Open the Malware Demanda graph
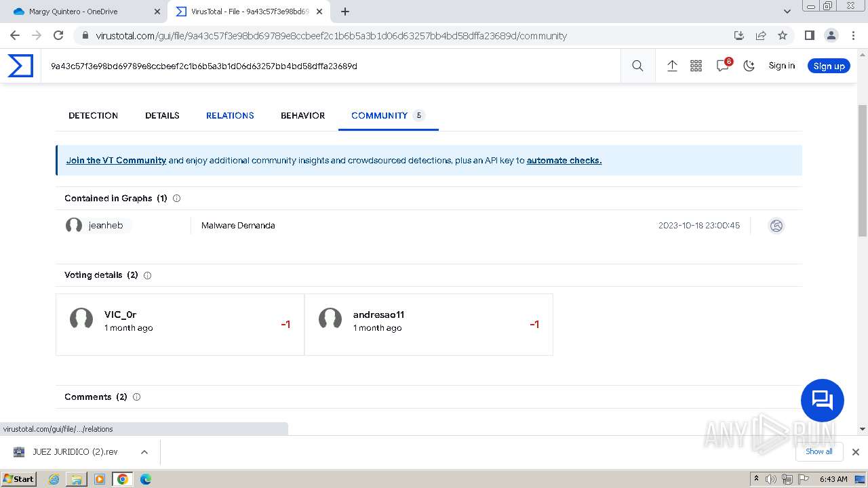This screenshot has width=868, height=488. pos(238,225)
